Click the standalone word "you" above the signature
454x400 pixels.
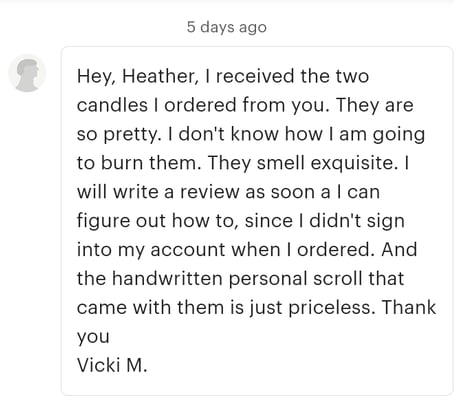coord(93,337)
